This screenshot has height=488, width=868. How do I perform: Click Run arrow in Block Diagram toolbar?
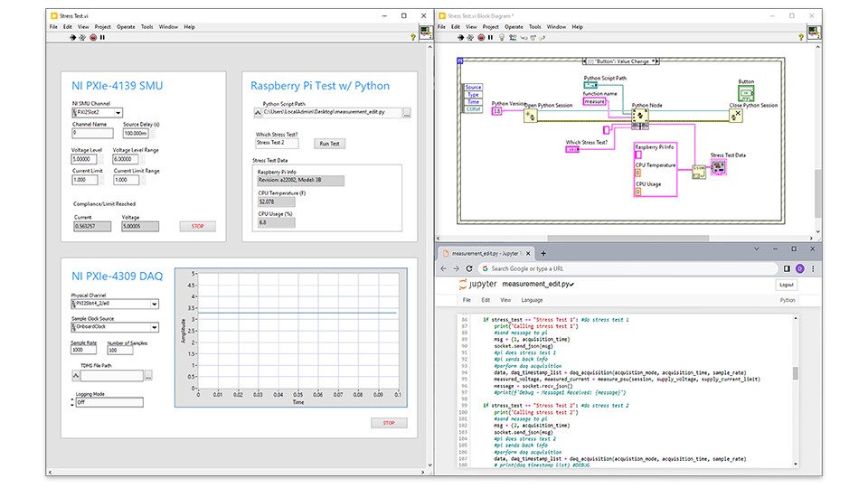coord(460,38)
